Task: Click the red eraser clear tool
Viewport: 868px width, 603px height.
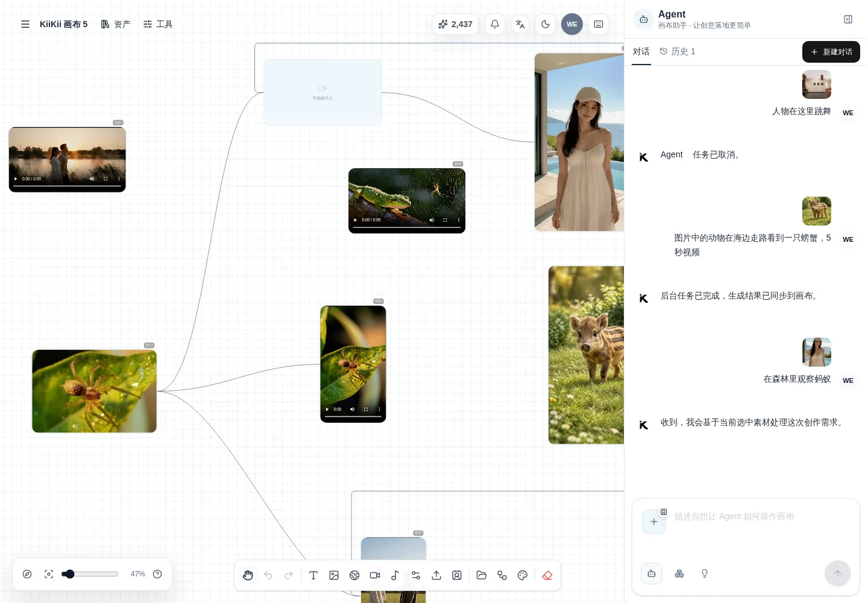Action: (x=547, y=575)
